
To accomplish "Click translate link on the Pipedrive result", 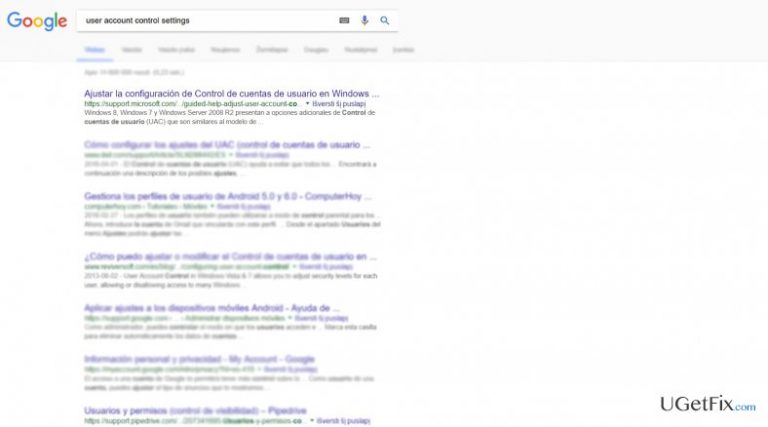I will pos(343,421).
